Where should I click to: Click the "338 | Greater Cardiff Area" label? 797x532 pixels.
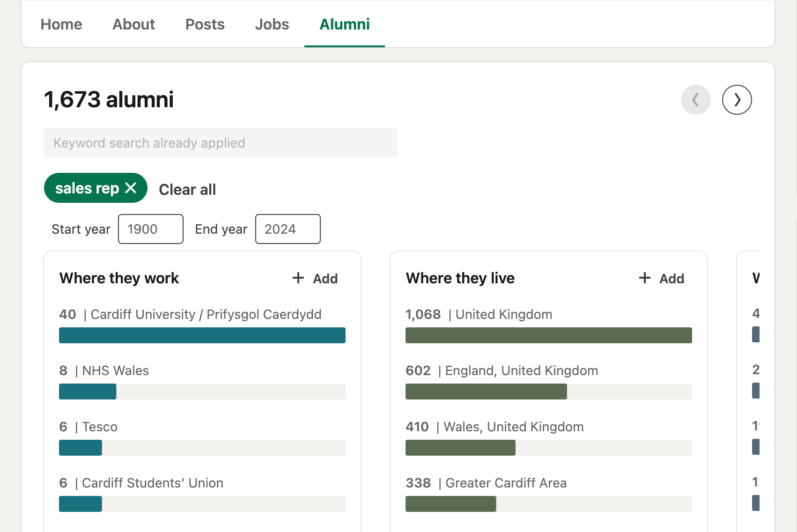[x=486, y=483]
